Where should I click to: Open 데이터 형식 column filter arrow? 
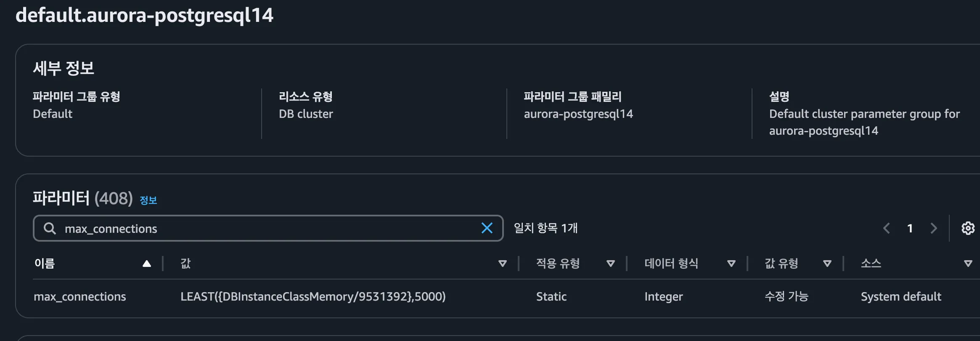point(731,264)
